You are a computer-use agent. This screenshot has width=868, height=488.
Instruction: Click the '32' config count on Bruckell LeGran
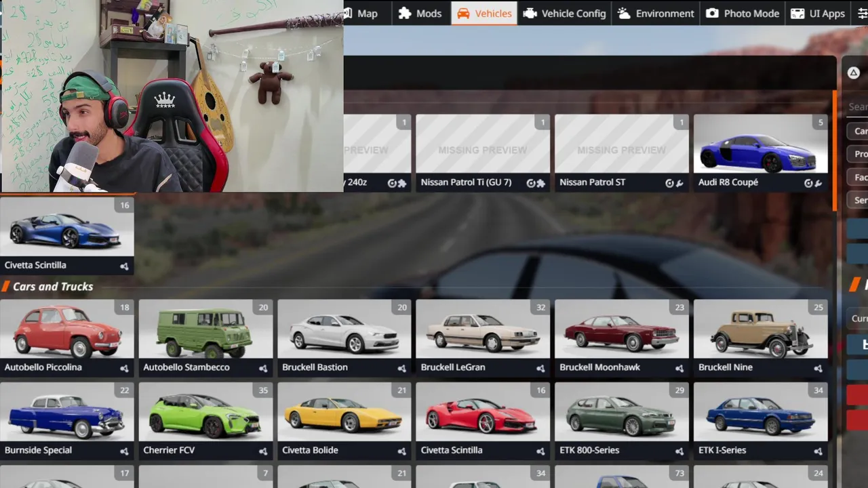tap(540, 308)
